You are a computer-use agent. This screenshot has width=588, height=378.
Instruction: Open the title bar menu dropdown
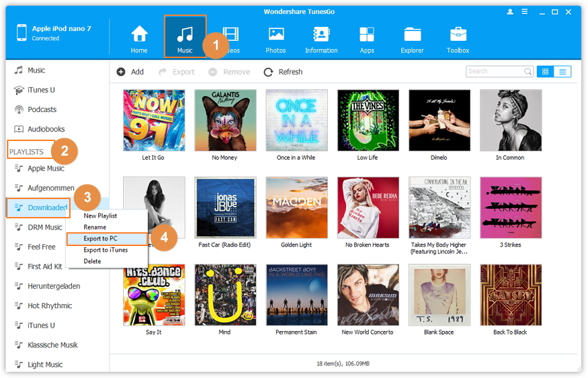[x=525, y=12]
